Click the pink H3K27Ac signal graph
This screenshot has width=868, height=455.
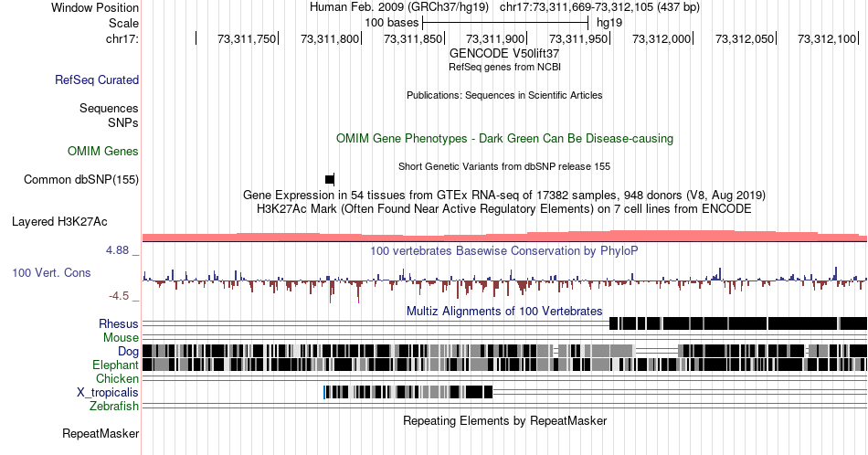[x=504, y=237]
